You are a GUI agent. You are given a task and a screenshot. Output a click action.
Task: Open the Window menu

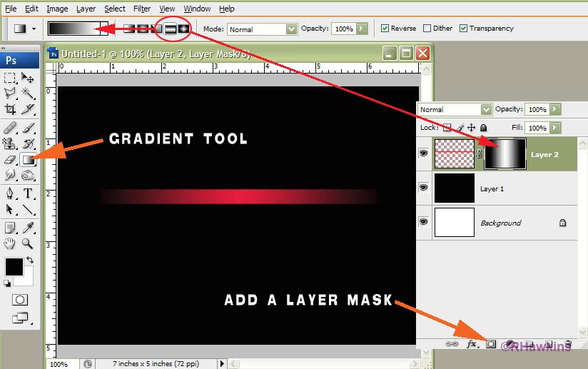197,9
